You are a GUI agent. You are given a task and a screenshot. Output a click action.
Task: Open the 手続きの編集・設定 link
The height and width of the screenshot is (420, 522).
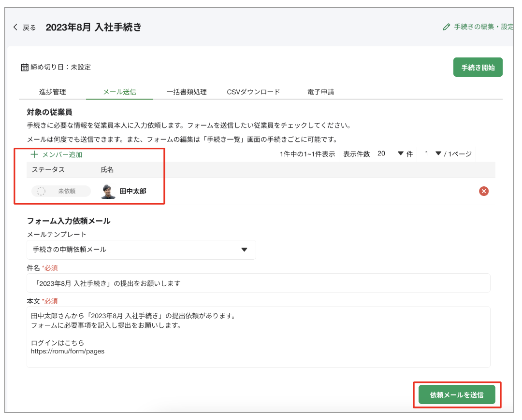pos(483,27)
